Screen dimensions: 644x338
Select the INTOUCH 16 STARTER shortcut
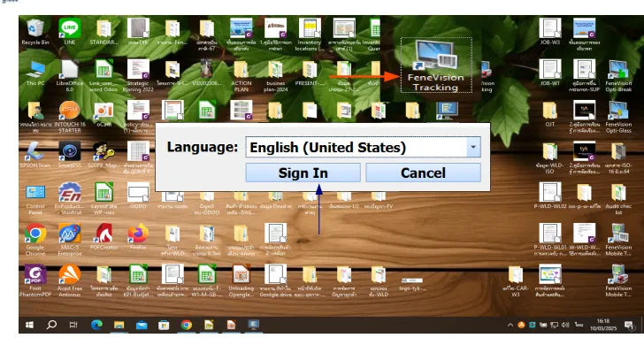point(69,117)
